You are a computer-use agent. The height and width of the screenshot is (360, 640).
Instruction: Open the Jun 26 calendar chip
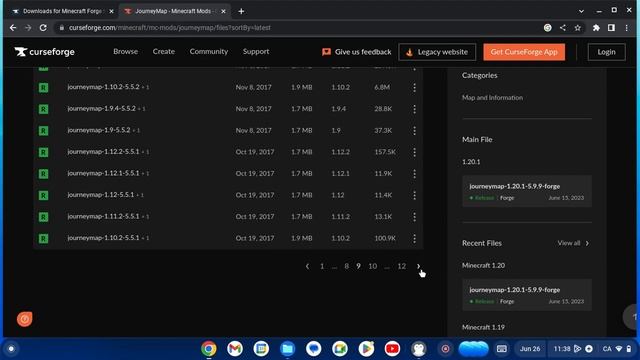(x=530, y=349)
